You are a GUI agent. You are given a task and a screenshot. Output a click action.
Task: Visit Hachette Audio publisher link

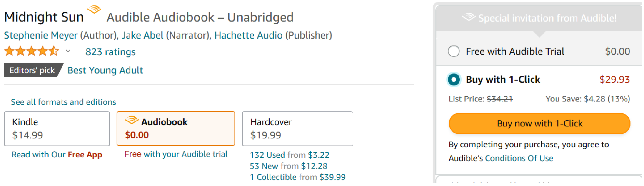(x=248, y=35)
